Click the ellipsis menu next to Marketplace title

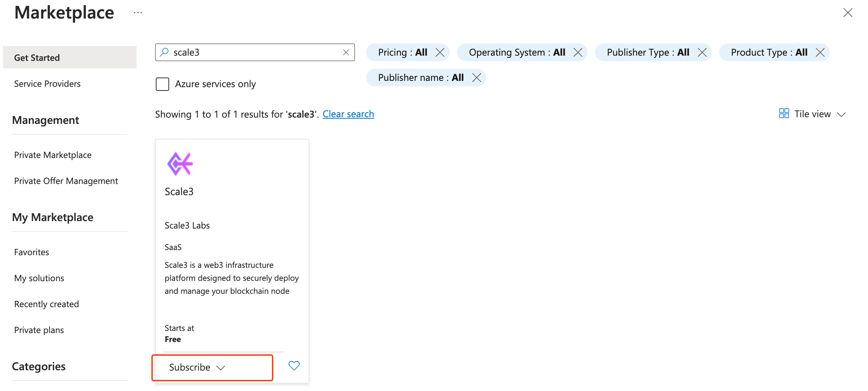coord(138,13)
